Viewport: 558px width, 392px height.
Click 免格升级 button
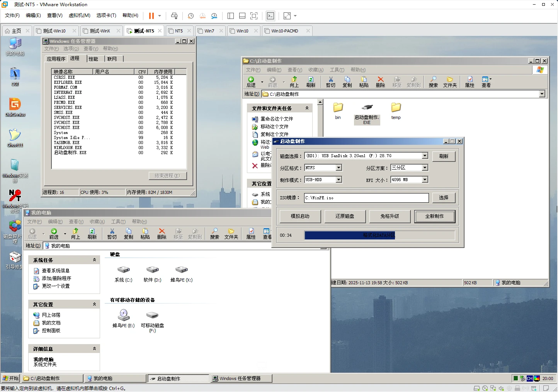coord(390,216)
